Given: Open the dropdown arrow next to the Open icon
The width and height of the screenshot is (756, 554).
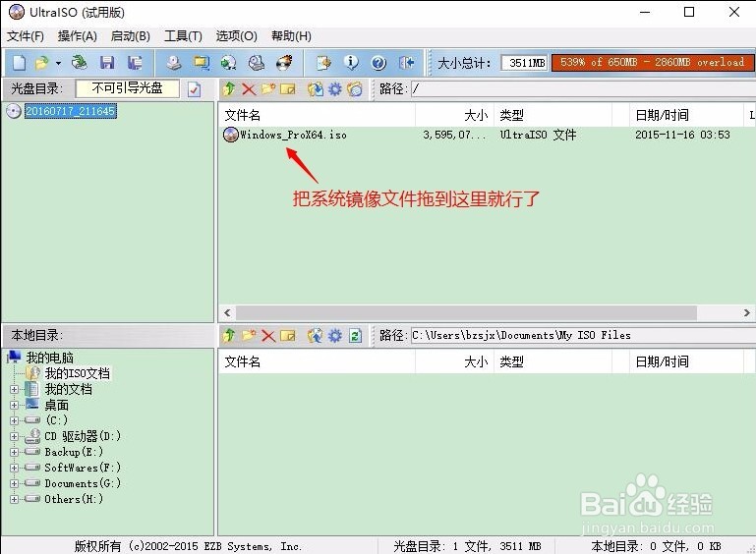Looking at the screenshot, I should (58, 63).
